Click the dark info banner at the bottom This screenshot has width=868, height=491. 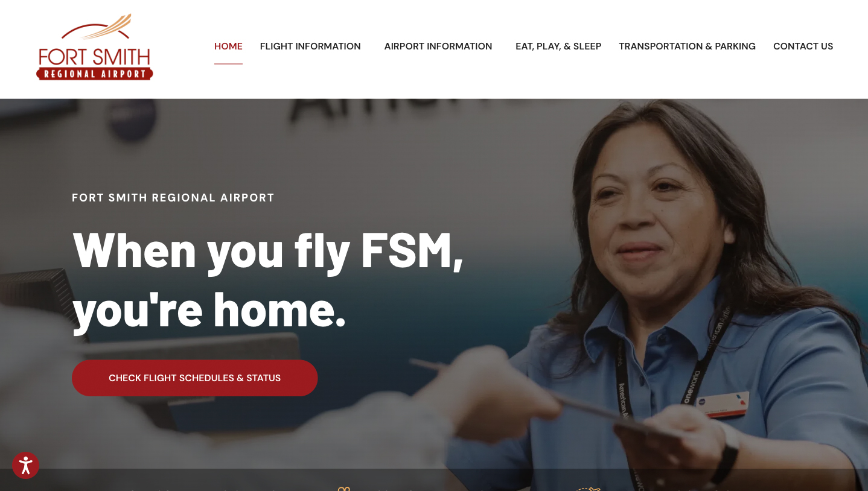point(434,480)
